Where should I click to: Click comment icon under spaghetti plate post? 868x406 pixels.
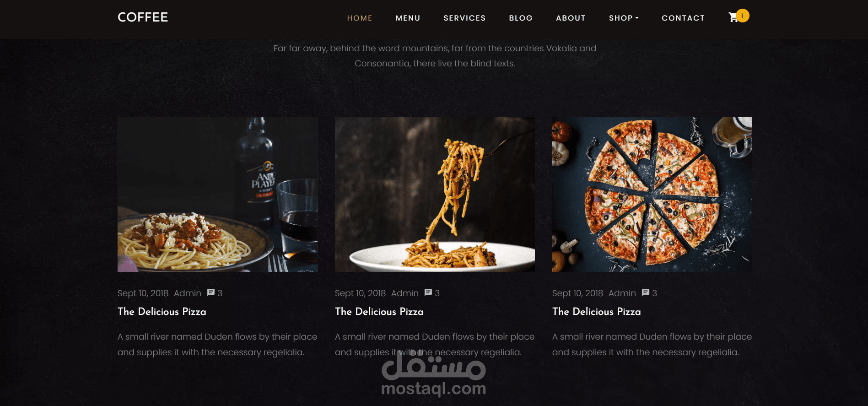pyautogui.click(x=211, y=292)
